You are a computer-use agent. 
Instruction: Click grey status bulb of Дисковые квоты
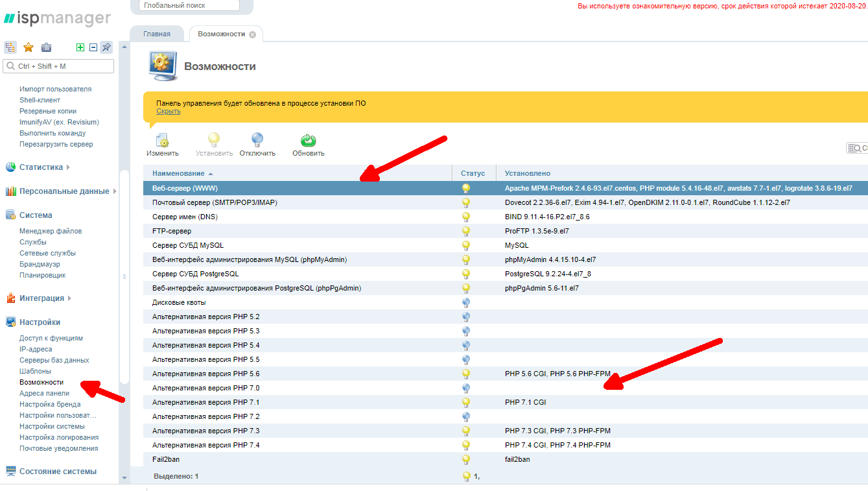[465, 302]
